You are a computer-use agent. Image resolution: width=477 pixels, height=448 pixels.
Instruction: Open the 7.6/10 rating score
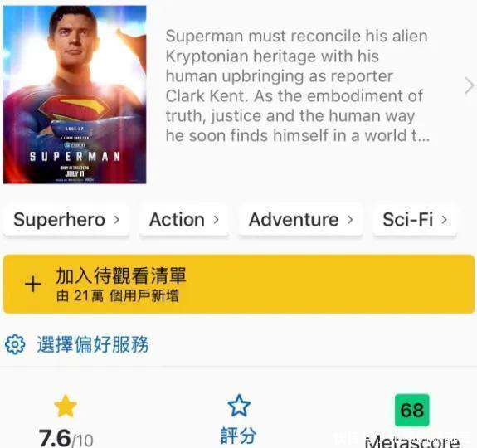click(66, 439)
